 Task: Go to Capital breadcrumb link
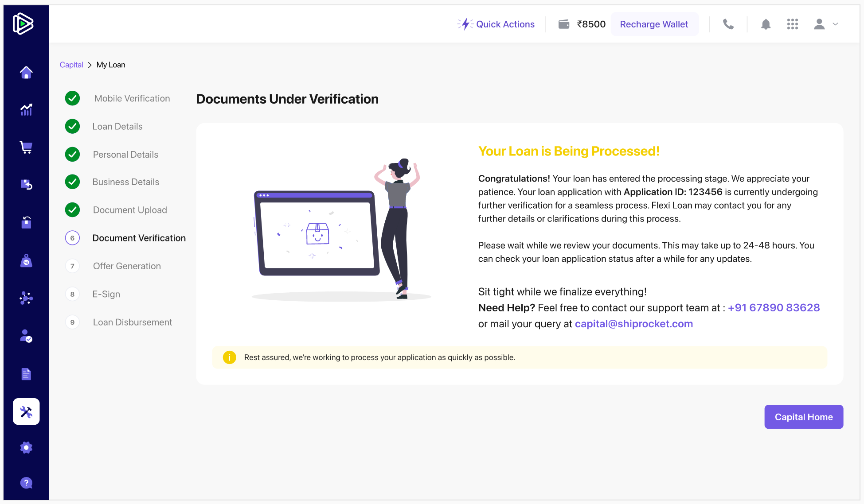click(x=71, y=65)
